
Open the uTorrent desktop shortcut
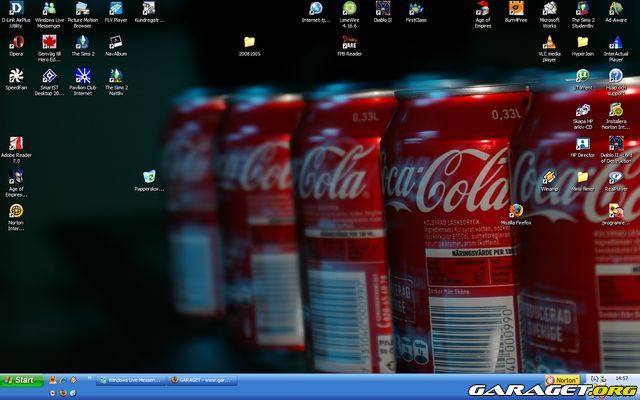click(x=582, y=76)
